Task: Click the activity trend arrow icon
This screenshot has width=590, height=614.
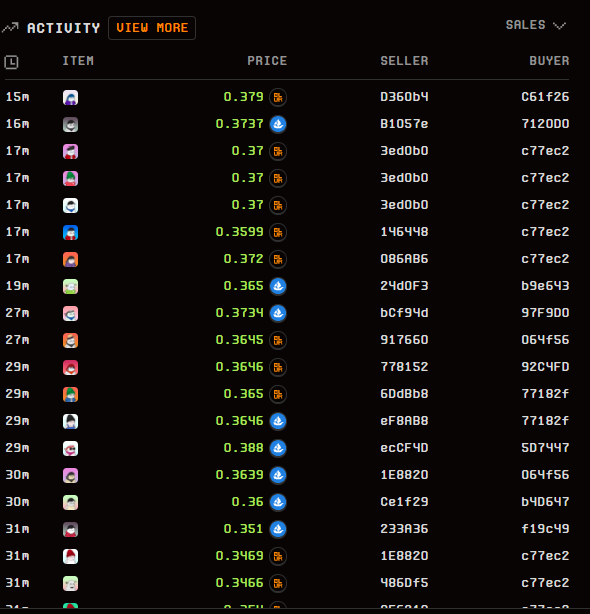Action: (x=10, y=28)
